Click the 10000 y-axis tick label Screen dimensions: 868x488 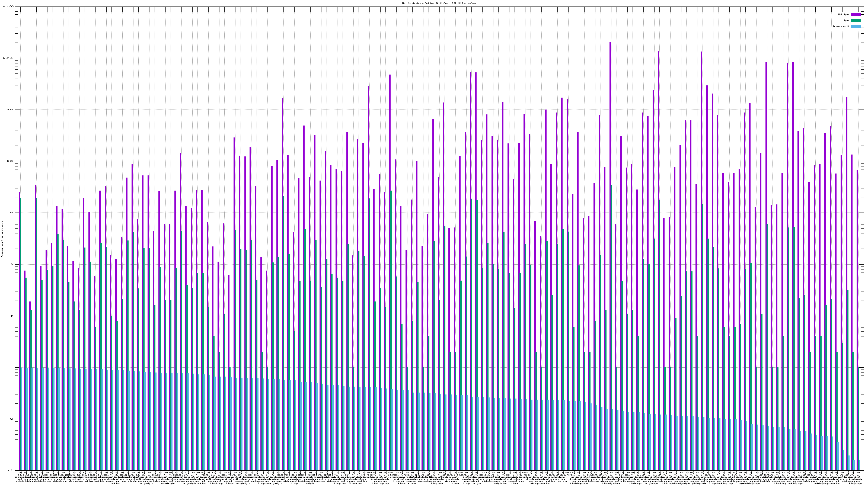[x=10, y=161]
